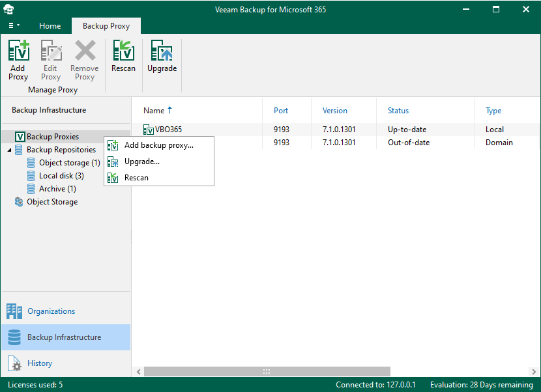541x392 pixels.
Task: Sort proxies by Status column
Action: click(398, 111)
